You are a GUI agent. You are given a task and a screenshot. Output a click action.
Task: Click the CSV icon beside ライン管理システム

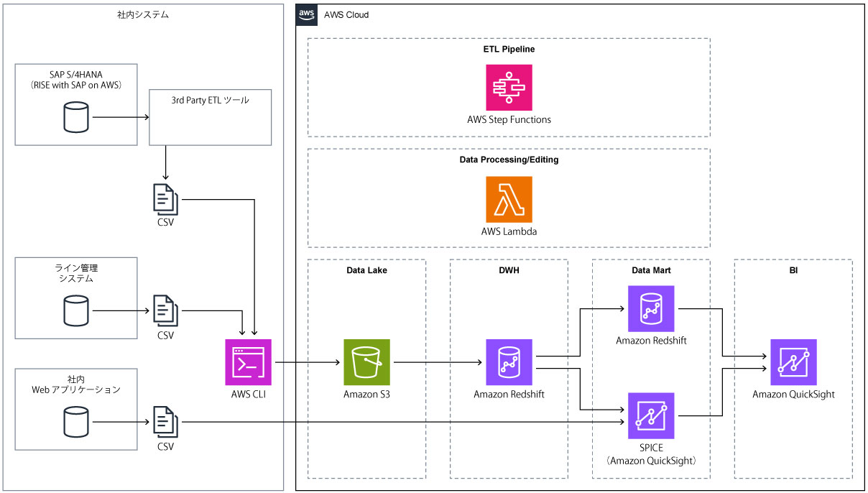pyautogui.click(x=165, y=311)
